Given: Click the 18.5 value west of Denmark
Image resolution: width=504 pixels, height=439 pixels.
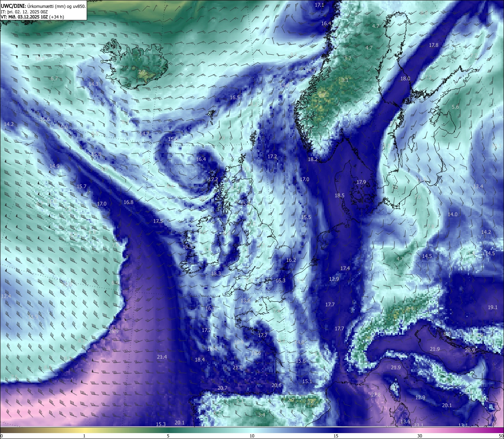Looking at the screenshot, I should click(339, 196).
